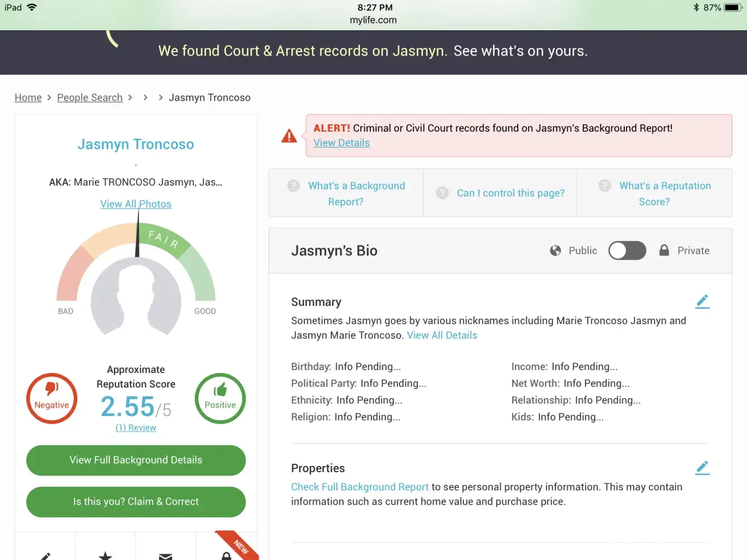Image resolution: width=747 pixels, height=560 pixels.
Task: Edit the Summary section with pencil icon
Action: 702,302
